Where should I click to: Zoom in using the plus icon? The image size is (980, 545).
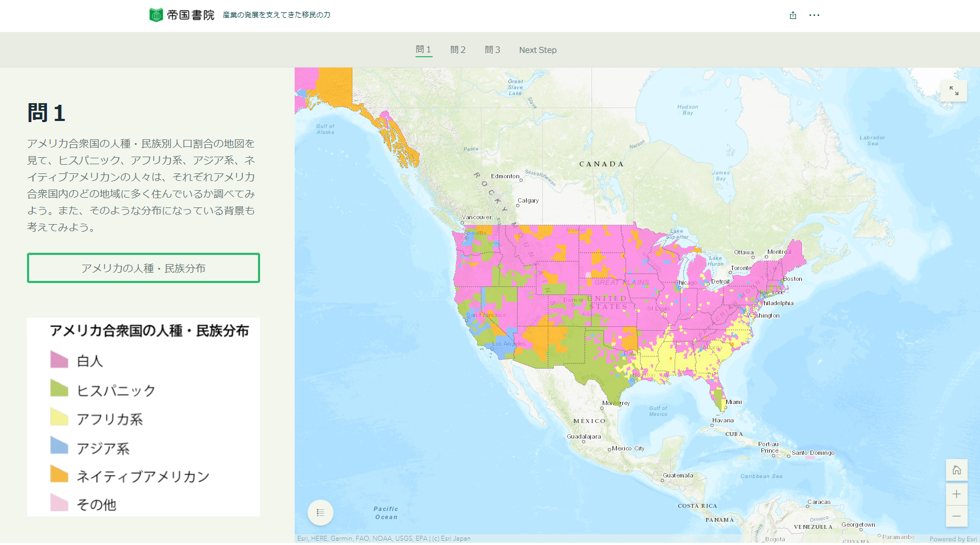click(957, 493)
